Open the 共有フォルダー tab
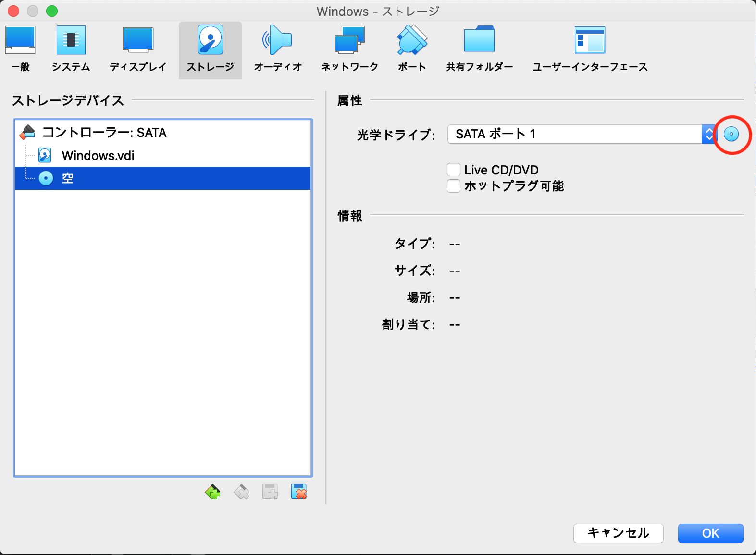 pos(480,50)
